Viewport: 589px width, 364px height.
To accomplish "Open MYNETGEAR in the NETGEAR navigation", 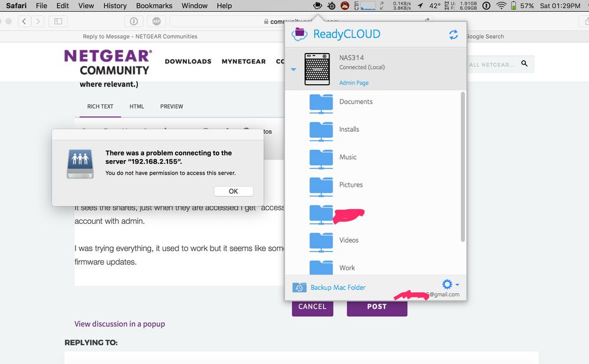I will 244,61.
